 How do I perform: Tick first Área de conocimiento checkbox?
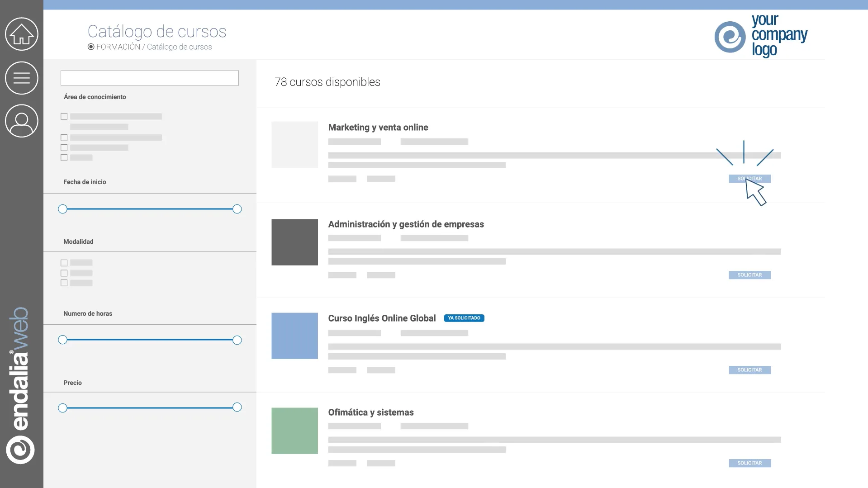click(64, 117)
